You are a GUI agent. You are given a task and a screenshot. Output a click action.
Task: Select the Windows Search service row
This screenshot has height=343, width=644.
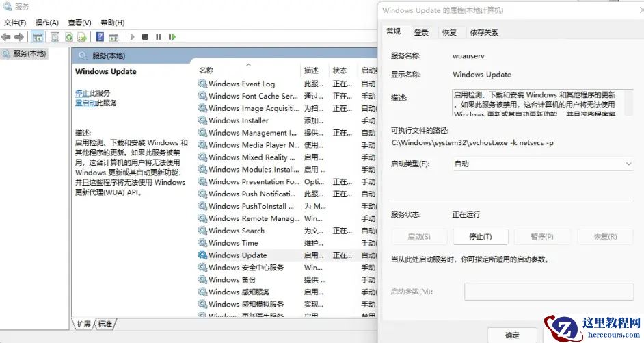tap(286, 231)
